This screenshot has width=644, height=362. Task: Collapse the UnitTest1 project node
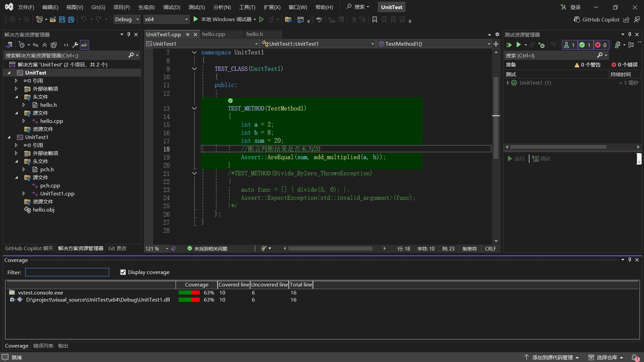[9, 137]
